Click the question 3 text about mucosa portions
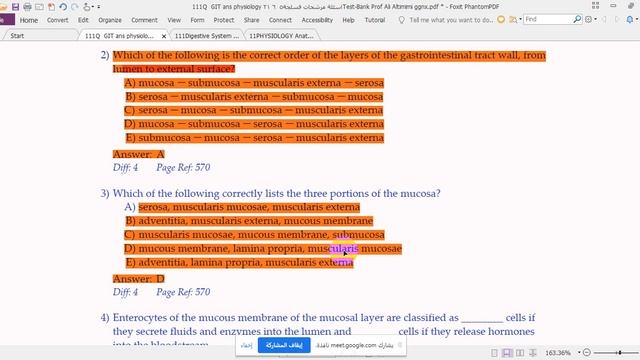This screenshot has height=360, width=640. pyautogui.click(x=276, y=193)
